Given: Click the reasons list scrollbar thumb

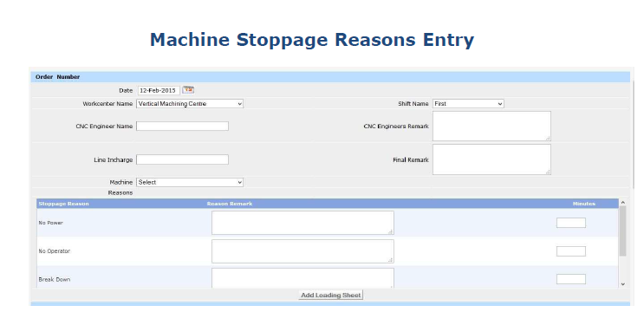Looking at the screenshot, I should (622, 231).
